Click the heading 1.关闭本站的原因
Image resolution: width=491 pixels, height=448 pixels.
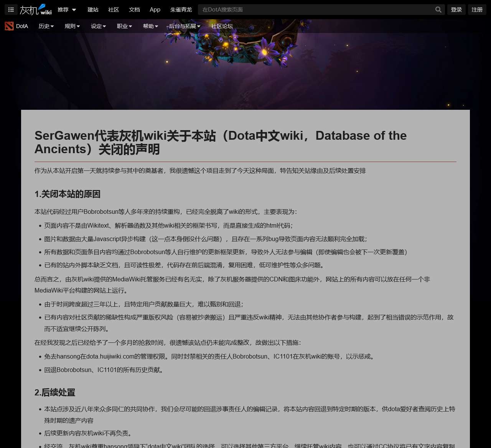click(x=68, y=194)
